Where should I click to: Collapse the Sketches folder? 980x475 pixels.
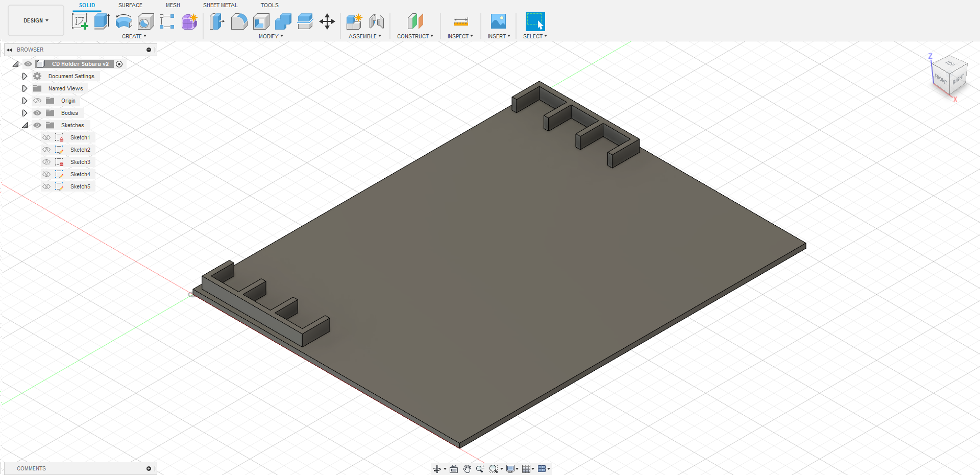(x=24, y=125)
